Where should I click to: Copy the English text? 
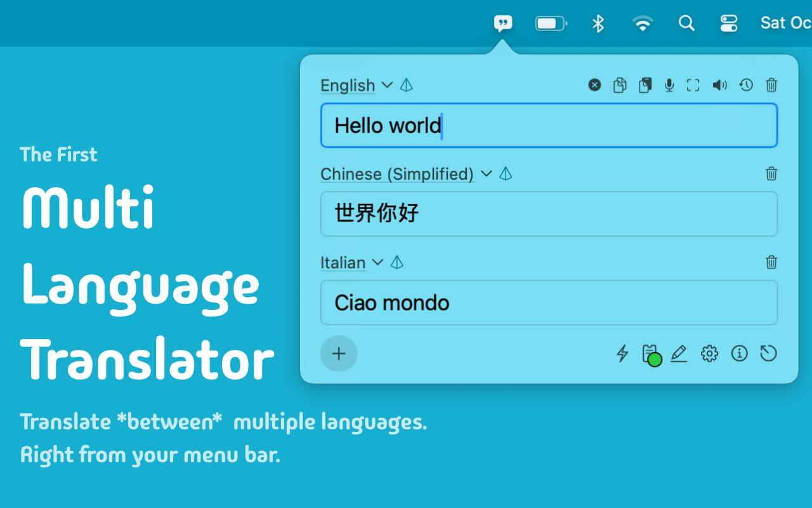(620, 85)
